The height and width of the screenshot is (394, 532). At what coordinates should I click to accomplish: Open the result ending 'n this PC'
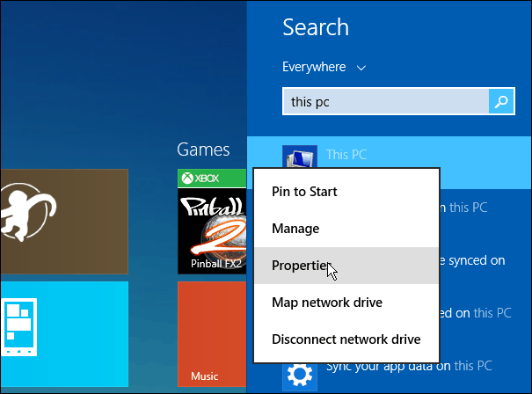[x=463, y=208]
